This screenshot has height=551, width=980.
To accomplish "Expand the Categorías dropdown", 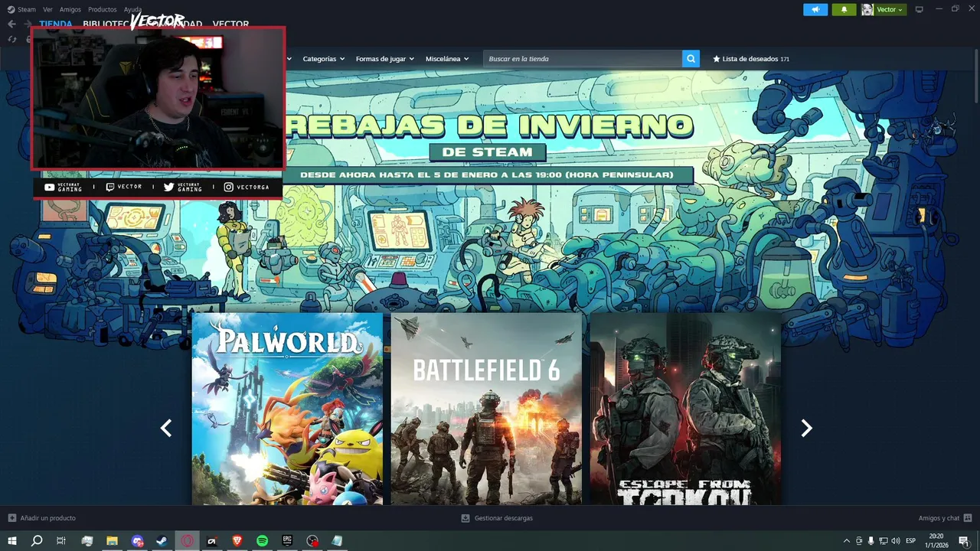I will (x=323, y=59).
